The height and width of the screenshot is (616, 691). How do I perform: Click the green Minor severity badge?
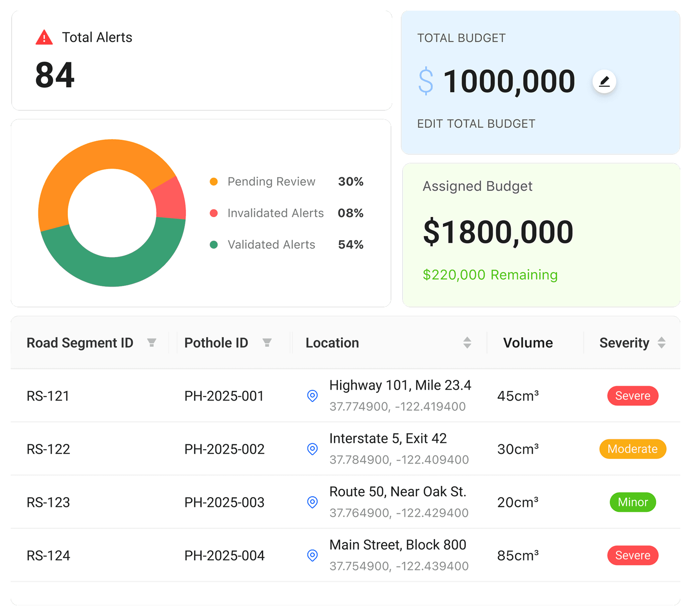click(632, 502)
